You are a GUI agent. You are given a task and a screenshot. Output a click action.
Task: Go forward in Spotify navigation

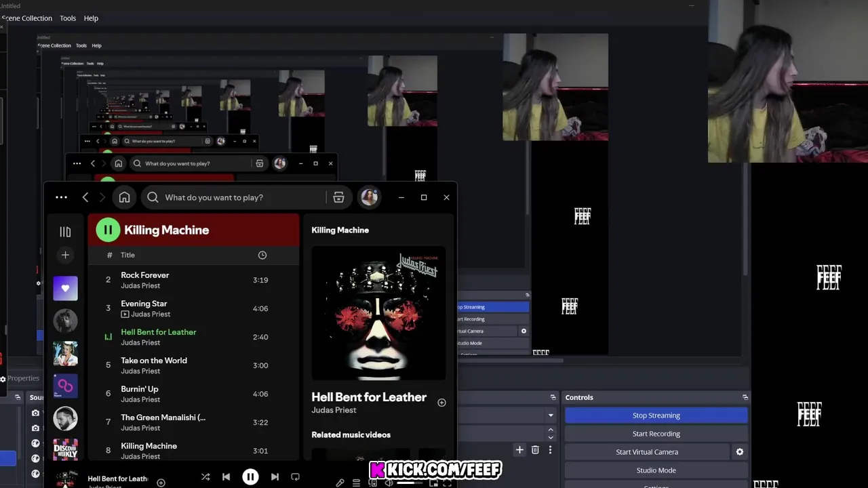[x=102, y=197]
